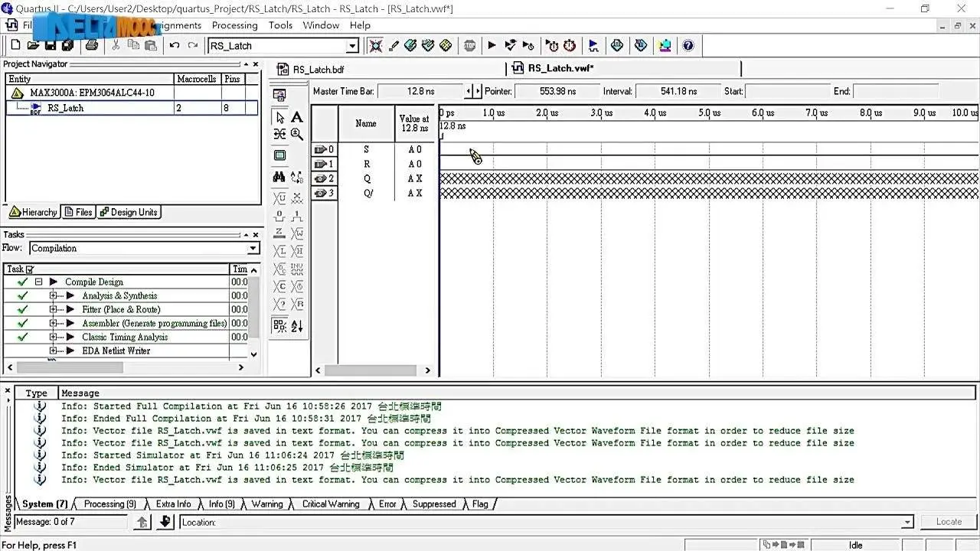Apply Weak High (H) waveform

pos(297,251)
